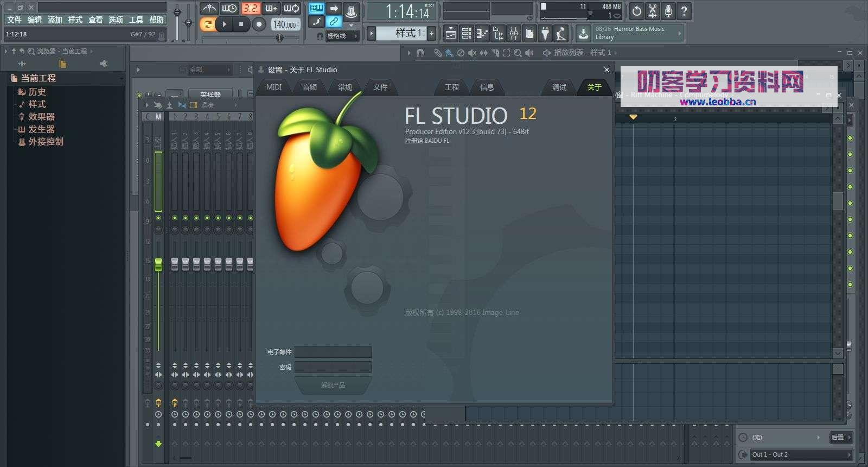Toggle pattern/song mode button

[207, 24]
